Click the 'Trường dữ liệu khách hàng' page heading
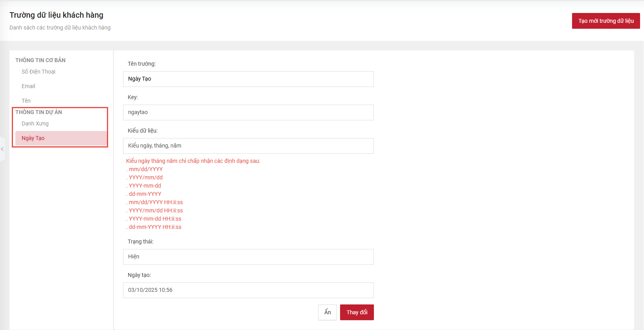Image resolution: width=644 pixels, height=330 pixels. (56, 15)
